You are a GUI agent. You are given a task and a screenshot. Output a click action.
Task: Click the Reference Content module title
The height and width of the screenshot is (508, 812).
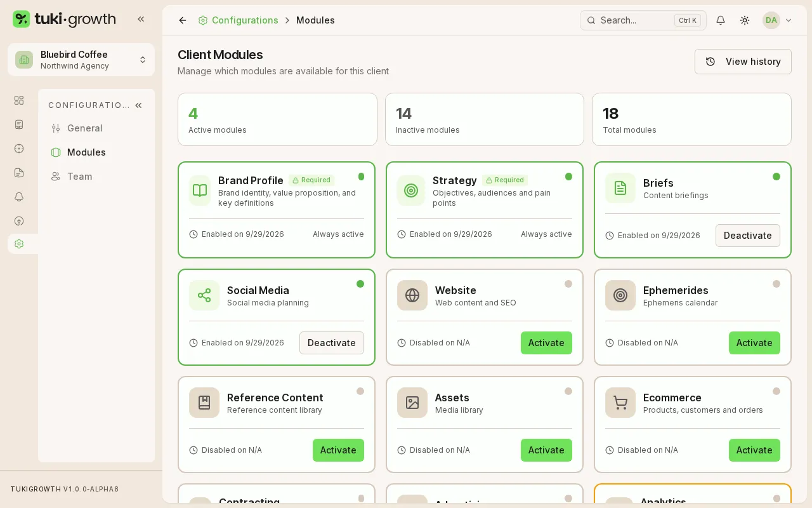click(275, 398)
